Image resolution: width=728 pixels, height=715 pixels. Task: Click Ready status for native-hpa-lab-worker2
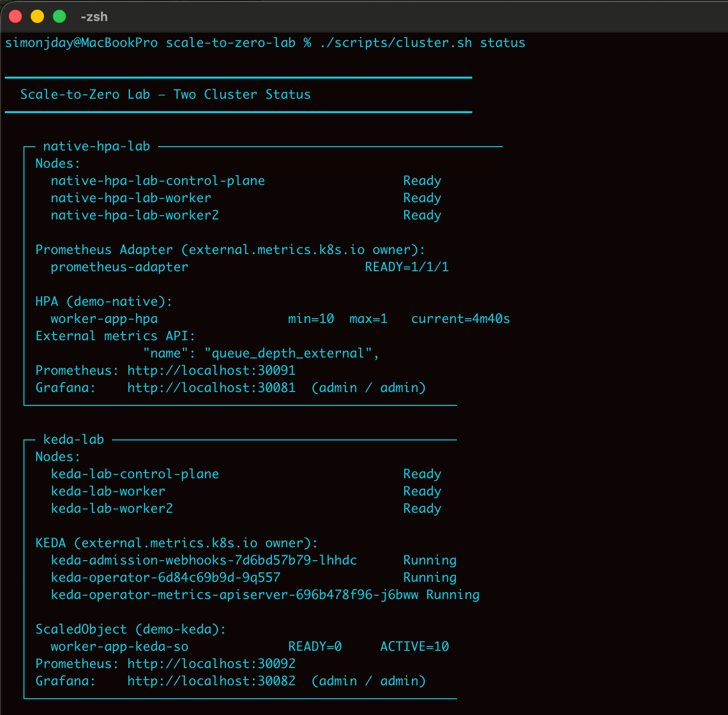pos(422,215)
